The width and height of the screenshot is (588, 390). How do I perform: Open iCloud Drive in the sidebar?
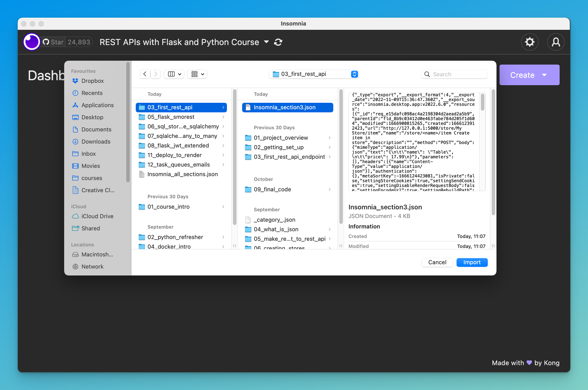[x=97, y=216]
